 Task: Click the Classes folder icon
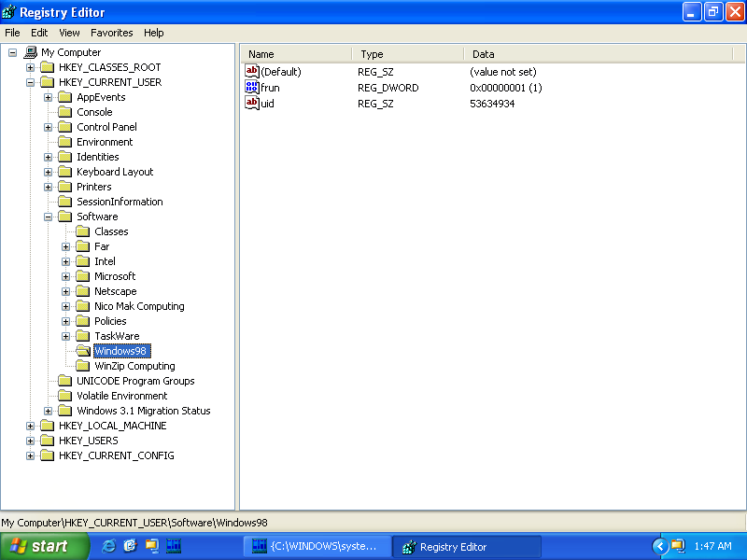[x=83, y=231]
